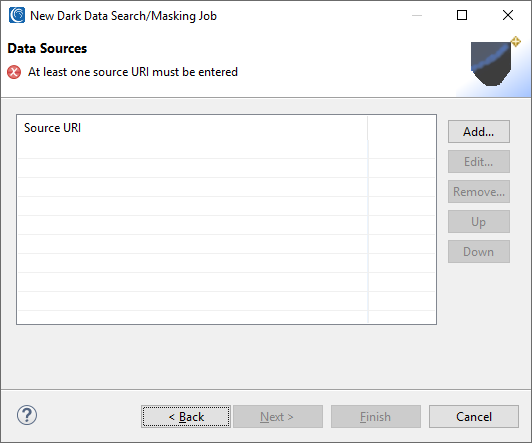Minimize the dialog window
This screenshot has height=443, width=532.
pos(417,15)
